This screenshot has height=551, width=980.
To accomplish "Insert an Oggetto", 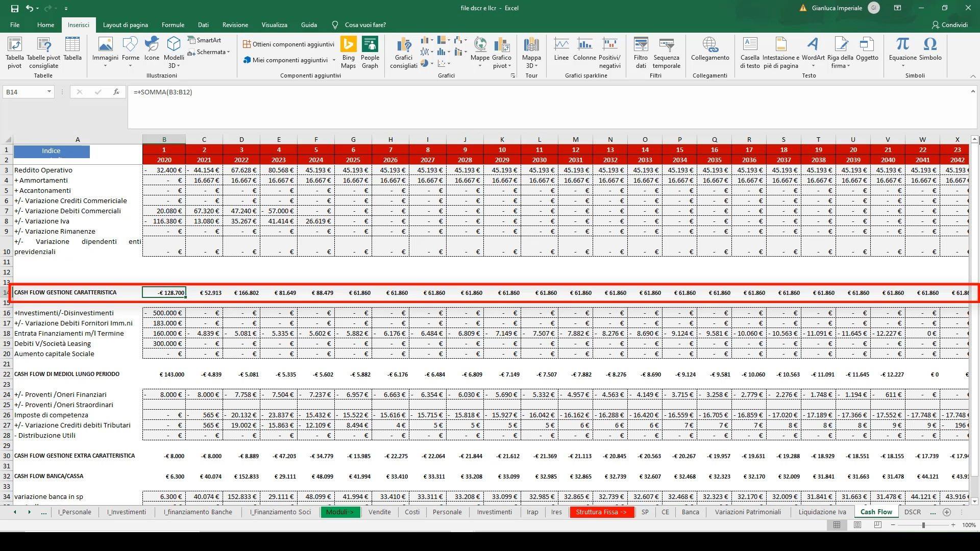I will tap(867, 49).
